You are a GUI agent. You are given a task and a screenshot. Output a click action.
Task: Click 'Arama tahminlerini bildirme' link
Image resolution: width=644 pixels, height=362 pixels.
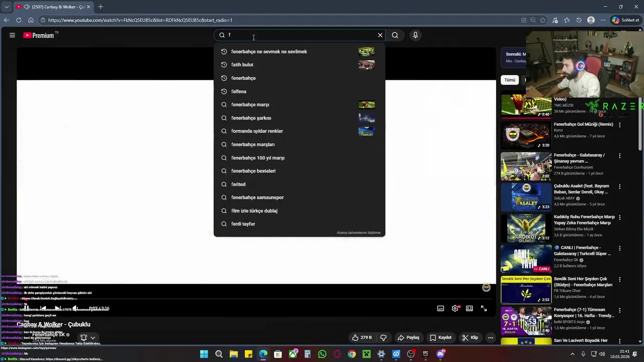tap(358, 233)
